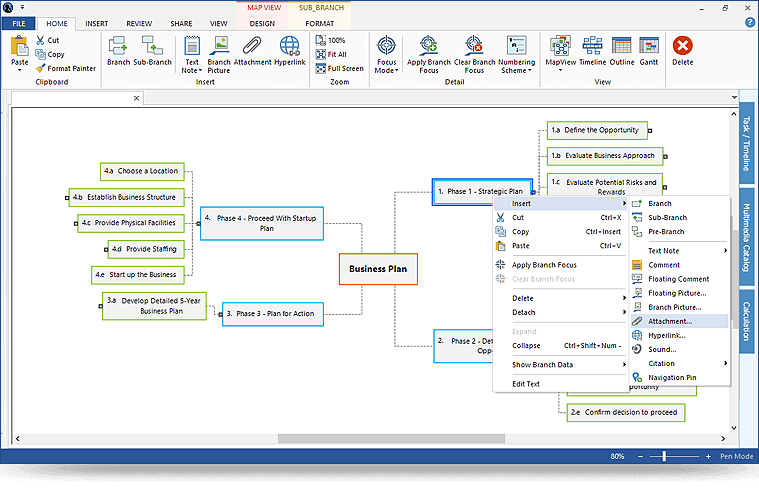The width and height of the screenshot is (759, 492).
Task: Switch to the REVIEW ribbon tab
Action: pos(139,23)
